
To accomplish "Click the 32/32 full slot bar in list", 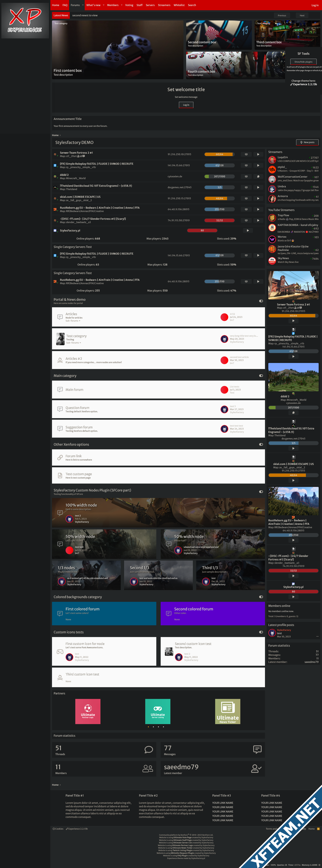I will [220, 220].
